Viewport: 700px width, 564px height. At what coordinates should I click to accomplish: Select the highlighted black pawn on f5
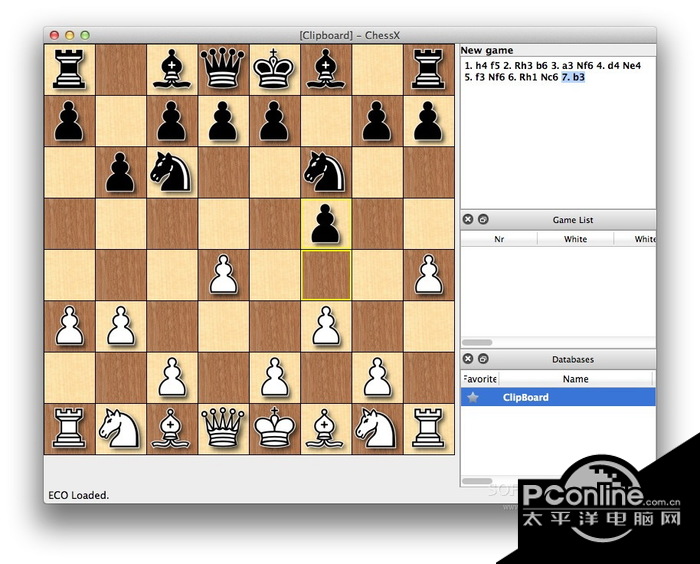326,224
